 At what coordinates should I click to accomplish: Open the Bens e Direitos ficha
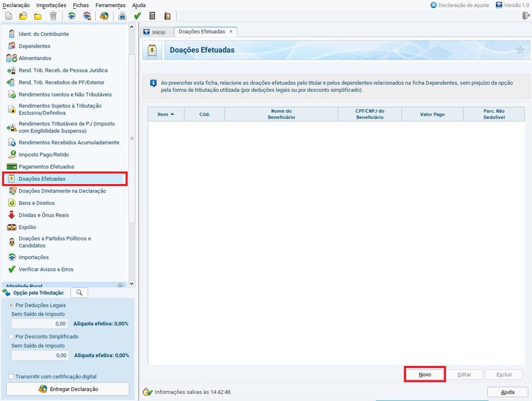[37, 203]
